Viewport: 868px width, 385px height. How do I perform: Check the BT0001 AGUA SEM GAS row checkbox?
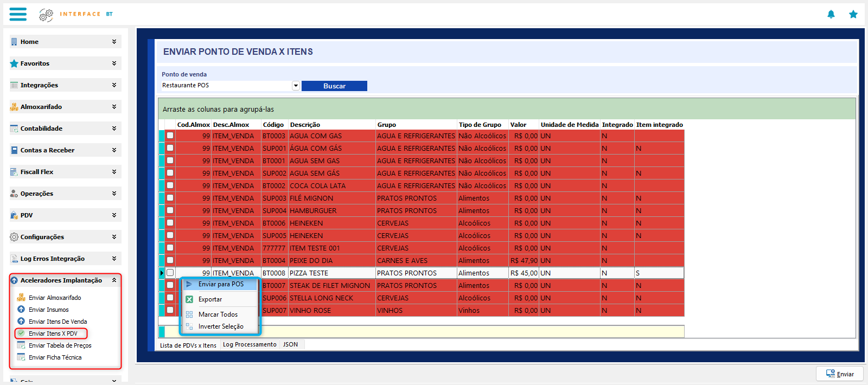pos(170,161)
